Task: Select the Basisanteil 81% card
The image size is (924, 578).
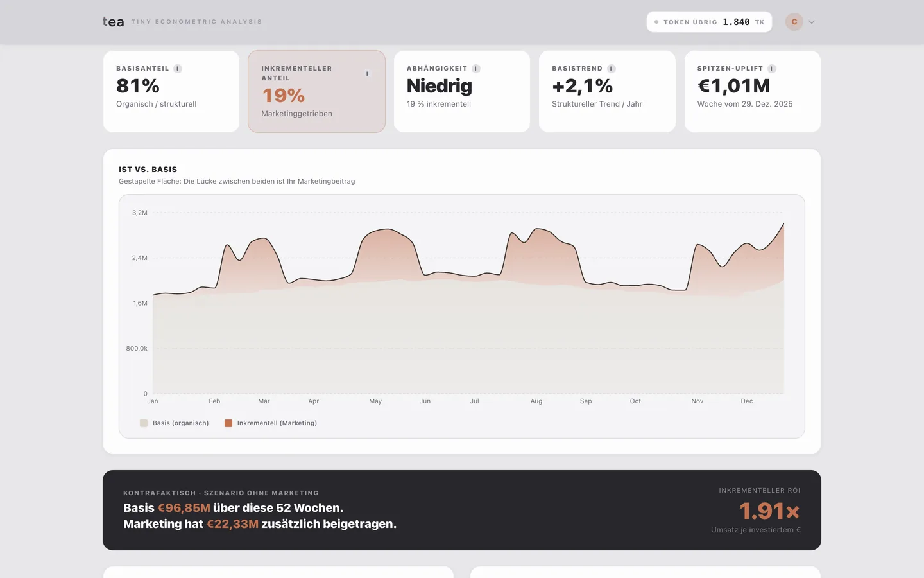Action: point(171,92)
